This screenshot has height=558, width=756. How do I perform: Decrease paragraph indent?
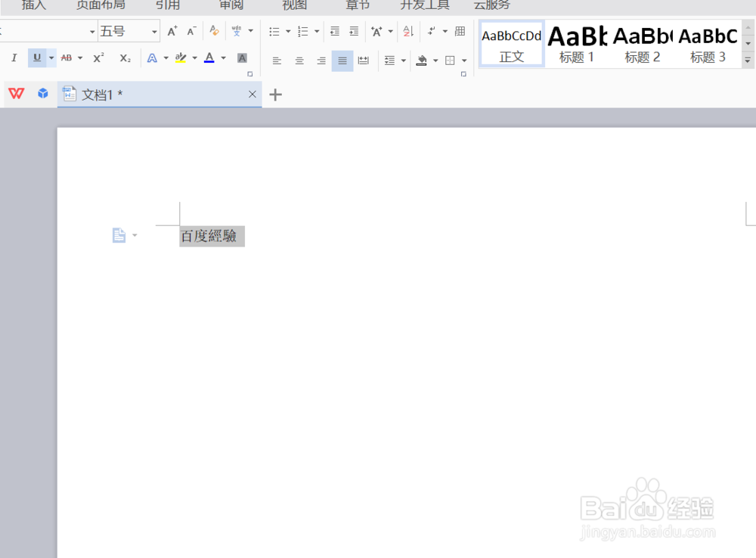coord(335,31)
